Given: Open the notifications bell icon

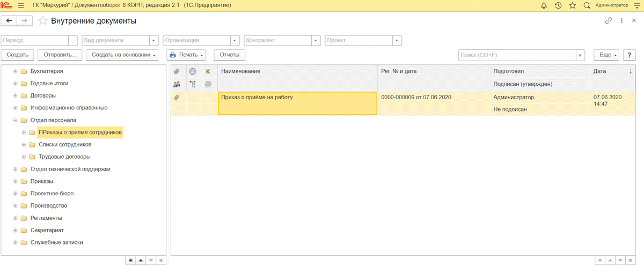Looking at the screenshot, I should click(x=544, y=5).
